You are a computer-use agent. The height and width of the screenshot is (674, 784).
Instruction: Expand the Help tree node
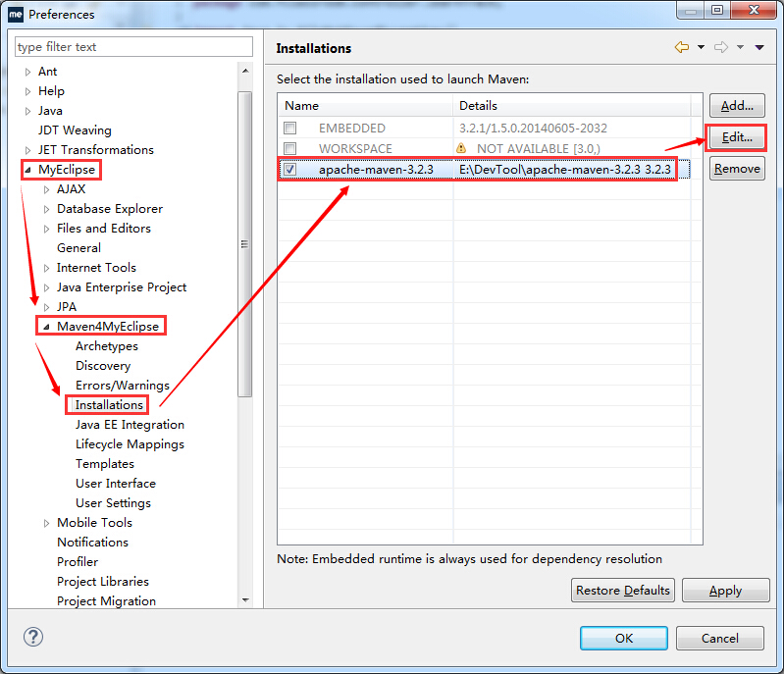point(28,91)
